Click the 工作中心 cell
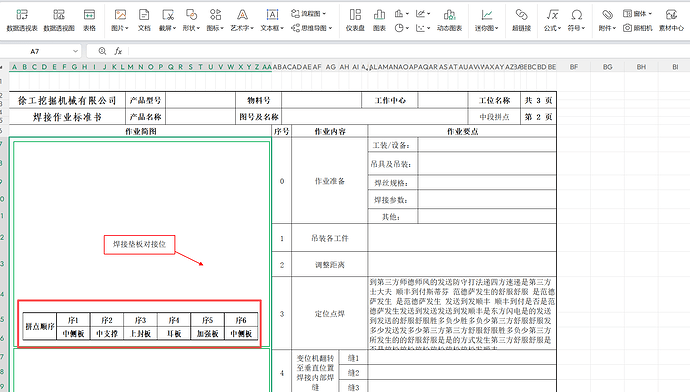This screenshot has height=392, width=690. pos(390,100)
